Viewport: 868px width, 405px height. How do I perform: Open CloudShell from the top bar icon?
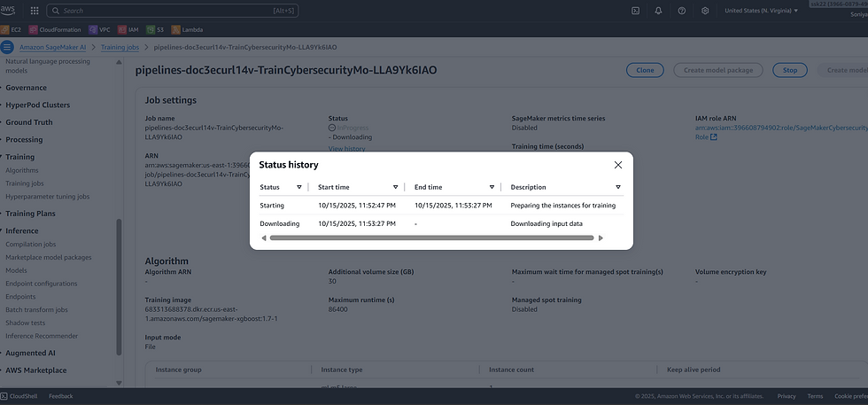(636, 11)
